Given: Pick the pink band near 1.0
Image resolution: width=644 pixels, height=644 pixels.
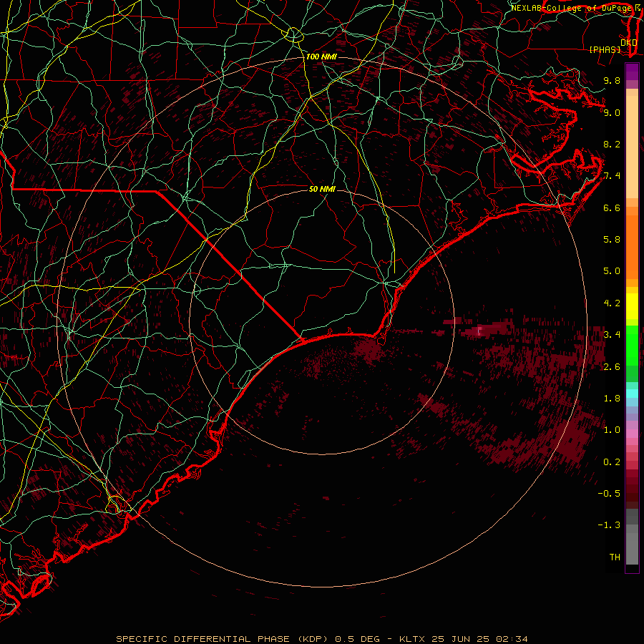Looking at the screenshot, I should coord(632,434).
